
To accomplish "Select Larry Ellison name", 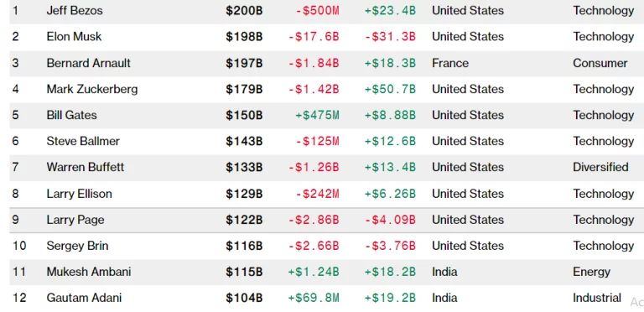I will 80,194.
